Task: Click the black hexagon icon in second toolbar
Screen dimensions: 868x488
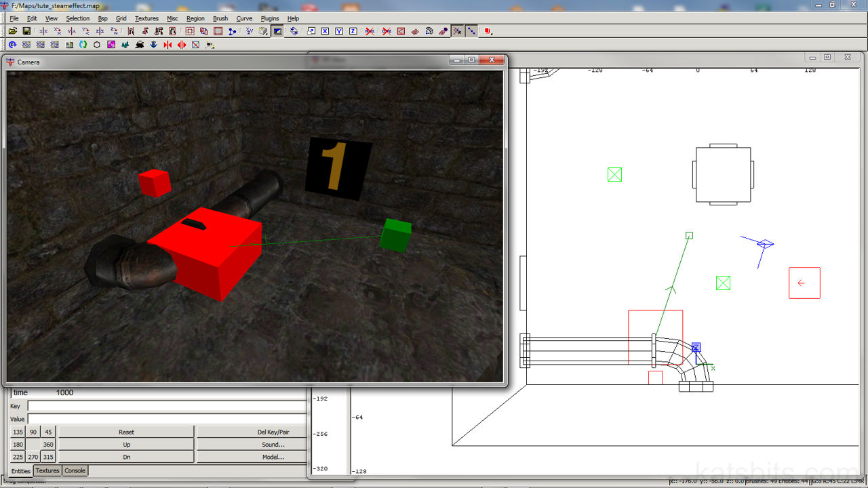Action: click(97, 45)
